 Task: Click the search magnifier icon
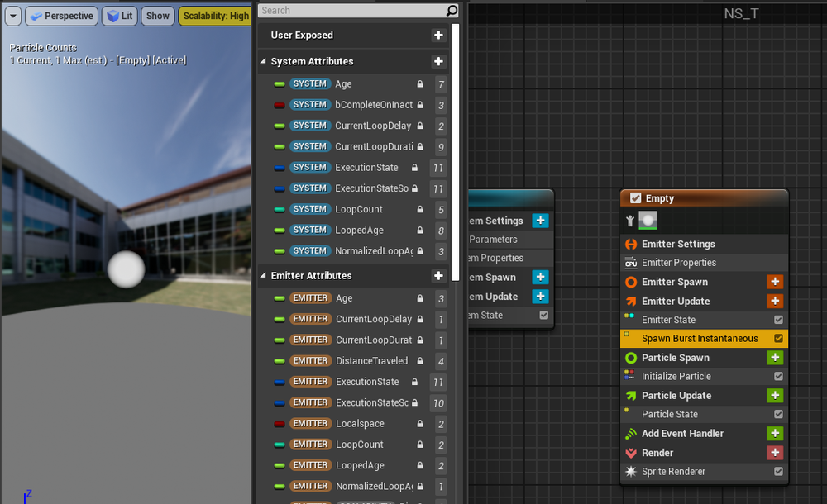(x=452, y=11)
